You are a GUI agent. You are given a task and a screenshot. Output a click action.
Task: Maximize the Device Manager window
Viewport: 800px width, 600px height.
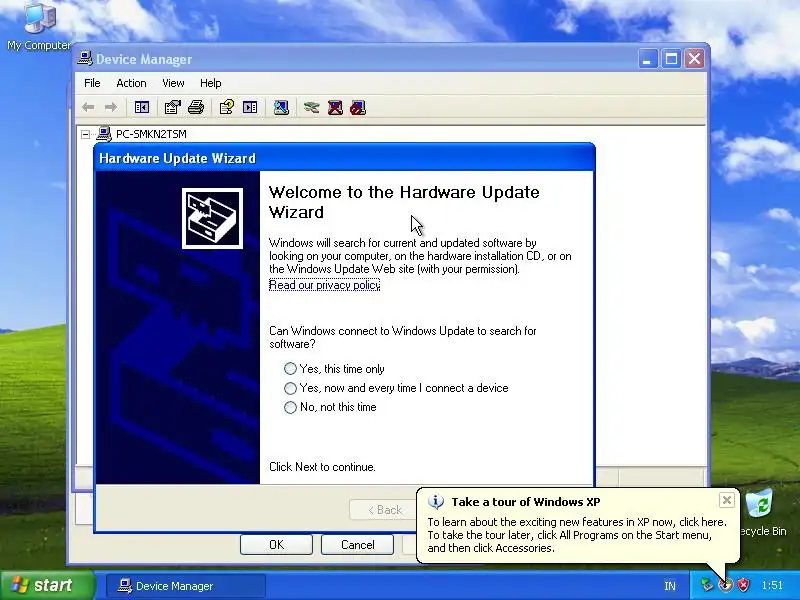[x=671, y=59]
